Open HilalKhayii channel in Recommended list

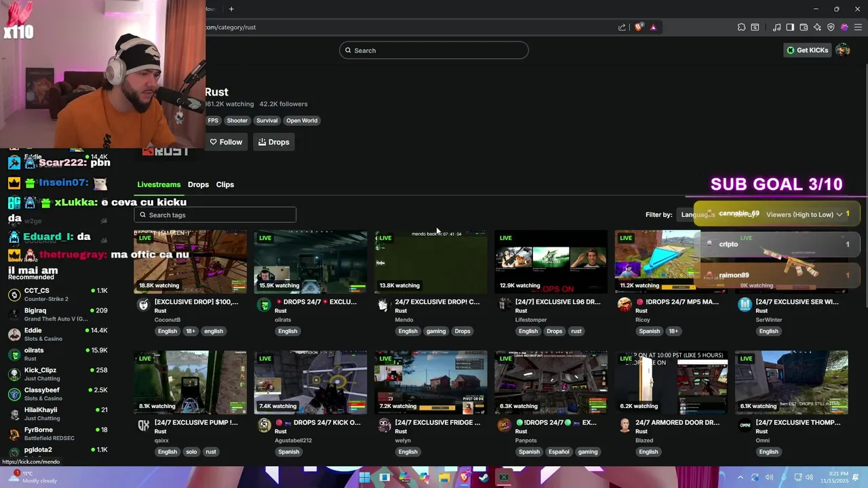click(x=58, y=413)
